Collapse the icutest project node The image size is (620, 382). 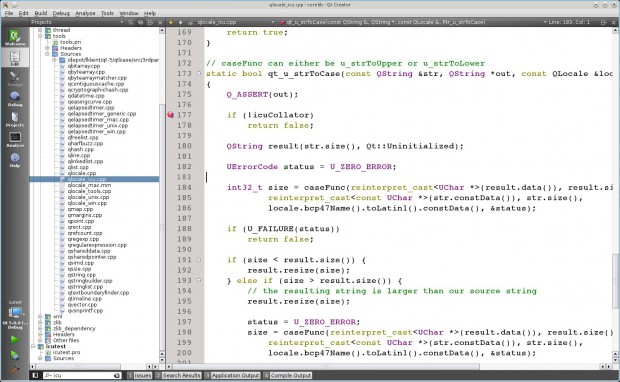click(x=33, y=346)
